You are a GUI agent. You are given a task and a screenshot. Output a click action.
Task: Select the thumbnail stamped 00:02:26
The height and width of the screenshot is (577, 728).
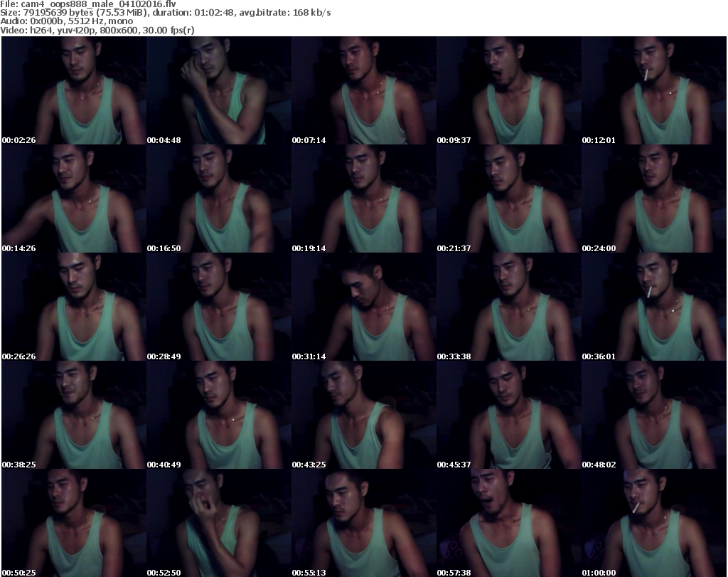click(x=74, y=90)
